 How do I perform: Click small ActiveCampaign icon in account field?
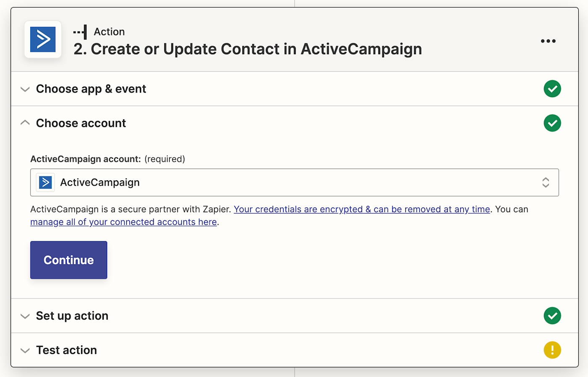pos(45,182)
